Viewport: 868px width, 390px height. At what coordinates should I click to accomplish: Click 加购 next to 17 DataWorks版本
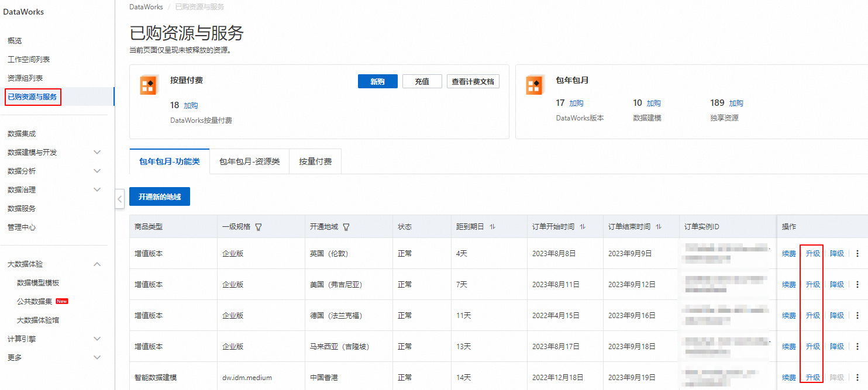576,103
